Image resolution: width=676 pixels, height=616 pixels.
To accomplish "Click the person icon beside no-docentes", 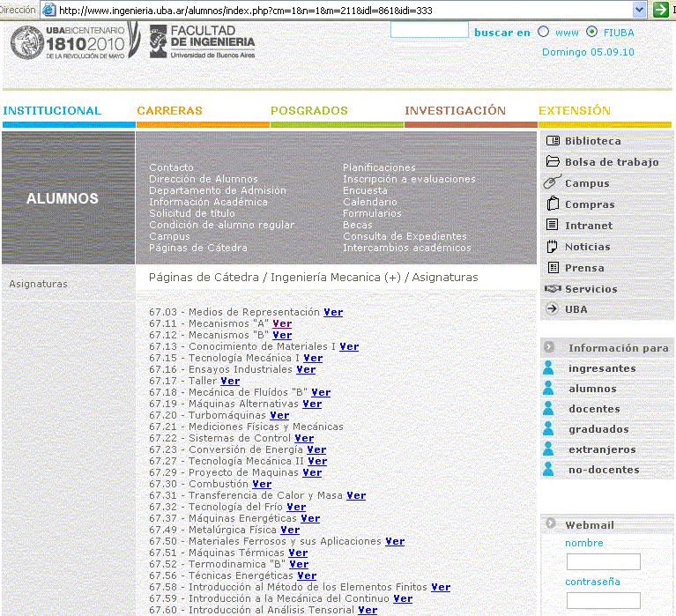I will click(548, 469).
